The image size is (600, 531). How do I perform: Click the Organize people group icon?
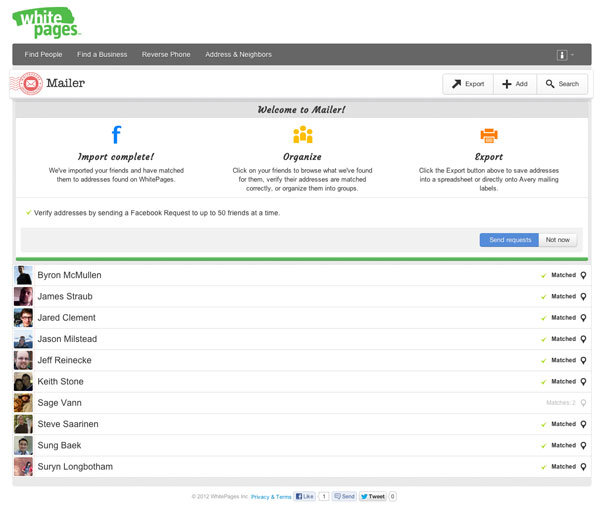pyautogui.click(x=303, y=134)
